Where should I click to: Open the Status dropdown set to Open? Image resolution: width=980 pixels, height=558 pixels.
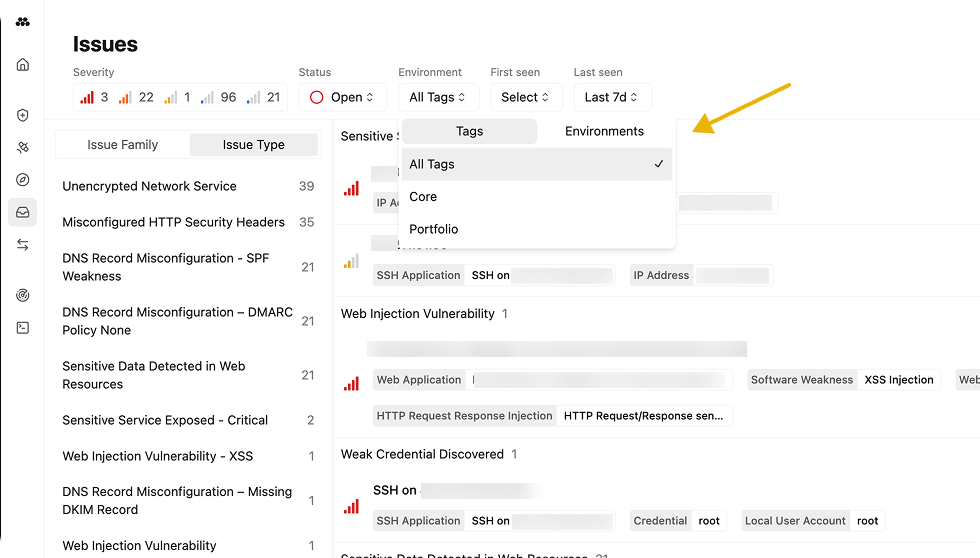(x=342, y=97)
